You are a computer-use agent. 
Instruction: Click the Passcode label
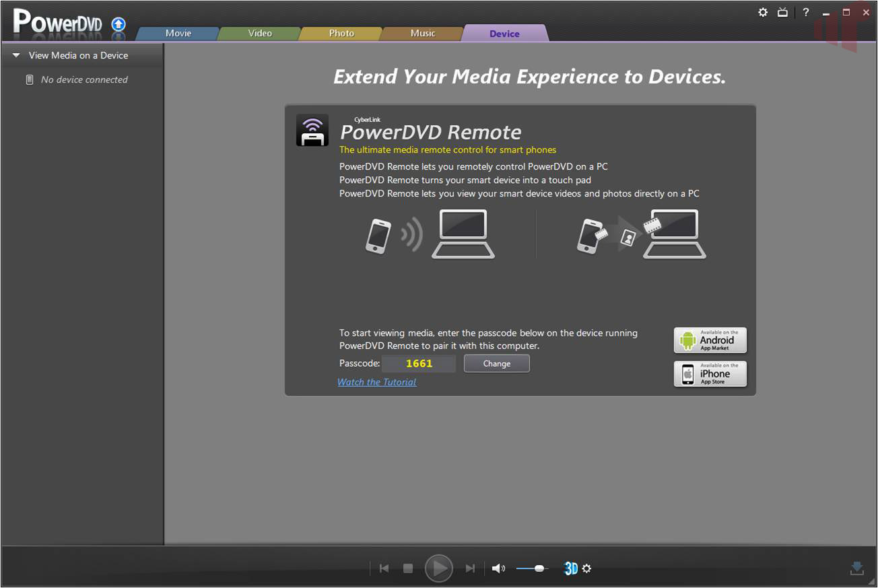pyautogui.click(x=359, y=363)
